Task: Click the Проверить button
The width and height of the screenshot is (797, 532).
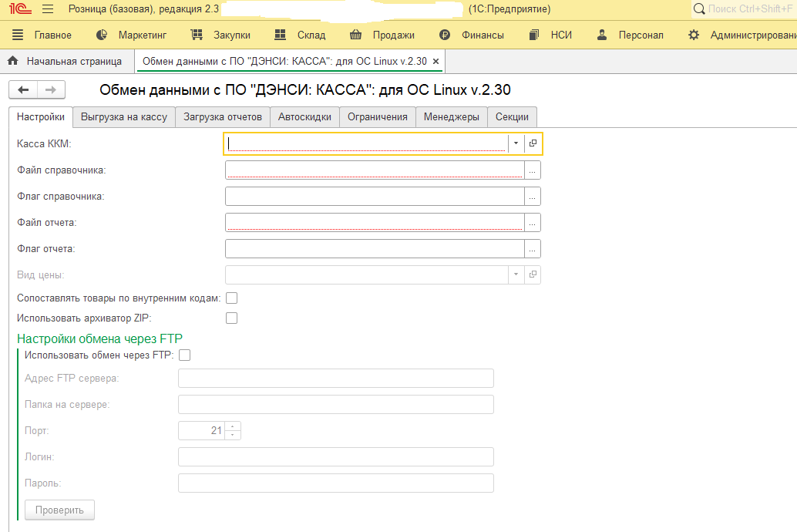Action: point(59,510)
